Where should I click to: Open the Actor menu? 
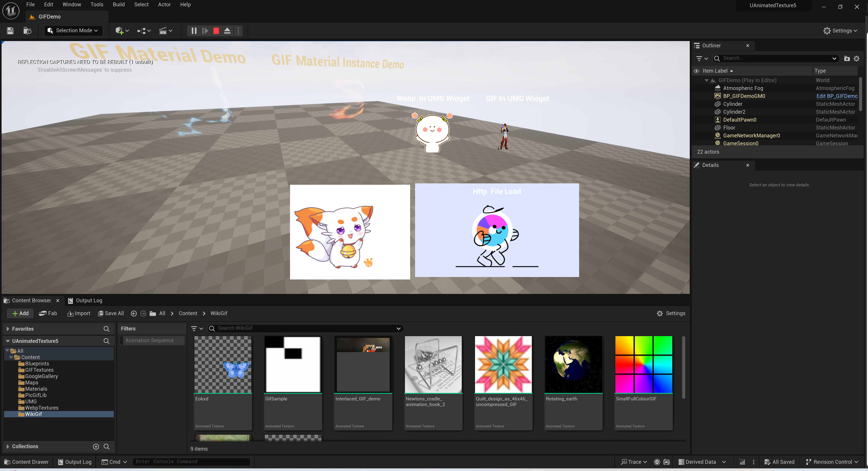pos(164,4)
